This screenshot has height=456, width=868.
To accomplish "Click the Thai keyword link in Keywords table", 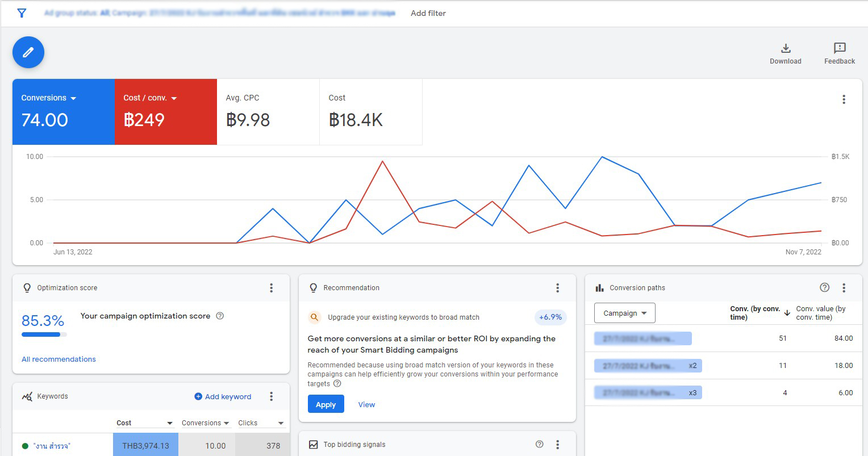I will [x=52, y=446].
